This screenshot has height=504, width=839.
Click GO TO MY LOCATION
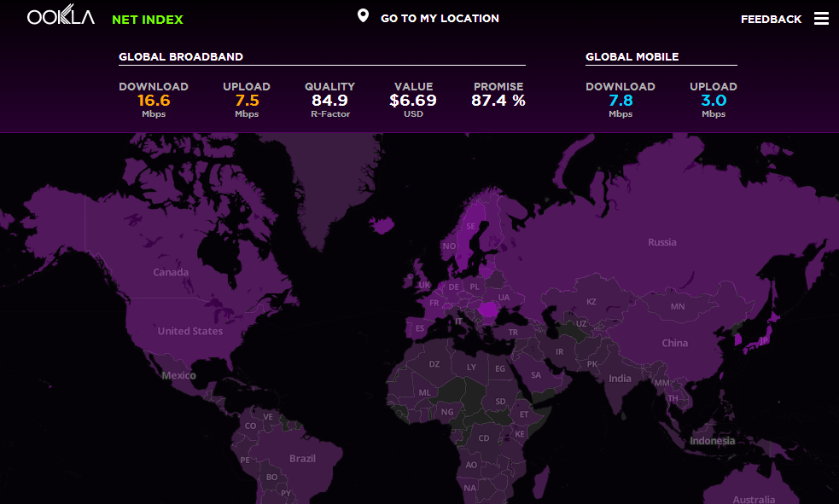click(440, 17)
